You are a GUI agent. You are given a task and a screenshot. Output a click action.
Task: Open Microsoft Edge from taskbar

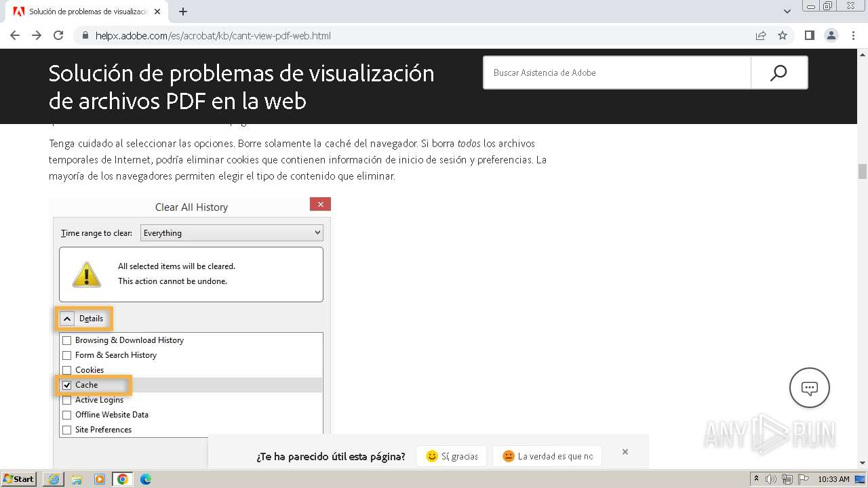pos(146,479)
